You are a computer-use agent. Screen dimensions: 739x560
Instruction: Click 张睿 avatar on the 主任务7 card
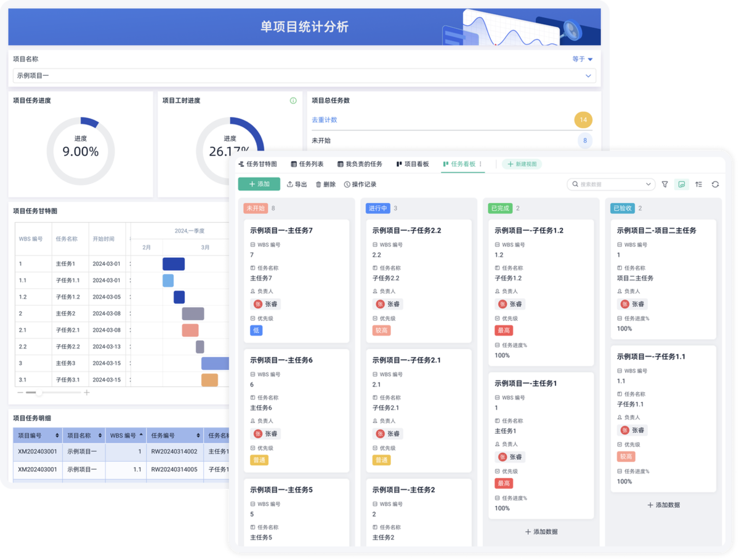pos(258,304)
